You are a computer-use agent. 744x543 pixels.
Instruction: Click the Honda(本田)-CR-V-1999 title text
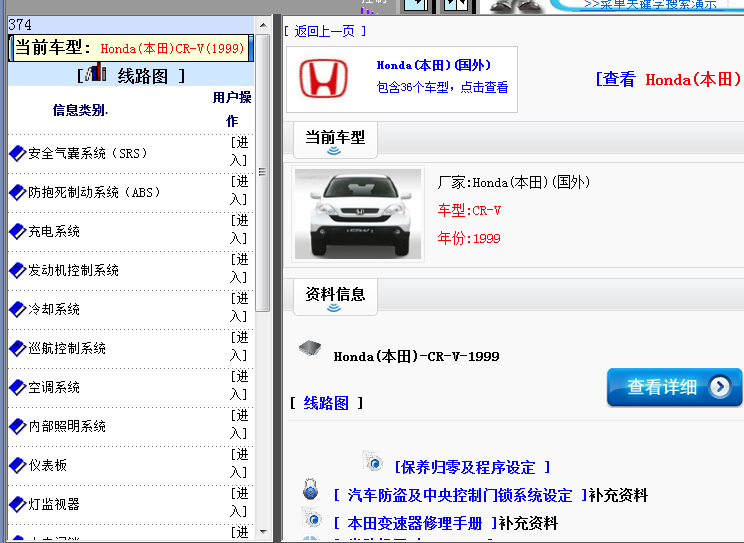[x=416, y=356]
